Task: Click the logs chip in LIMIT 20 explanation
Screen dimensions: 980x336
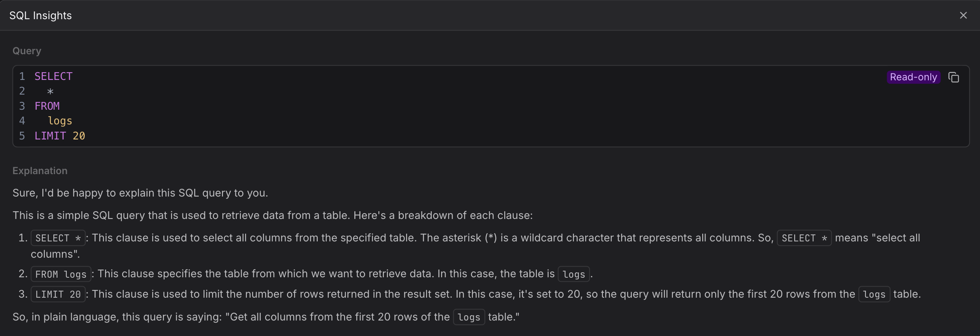Action: click(x=874, y=294)
